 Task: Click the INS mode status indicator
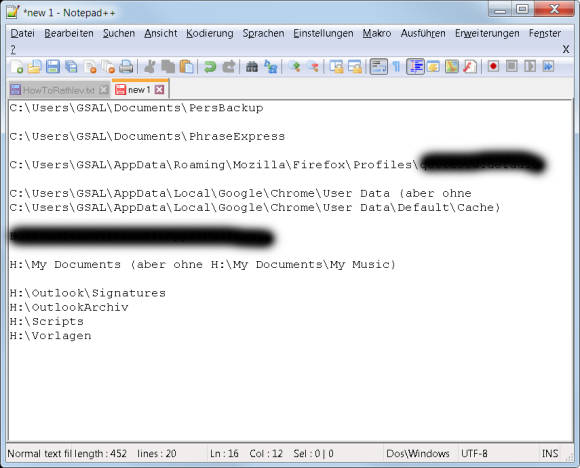[550, 454]
